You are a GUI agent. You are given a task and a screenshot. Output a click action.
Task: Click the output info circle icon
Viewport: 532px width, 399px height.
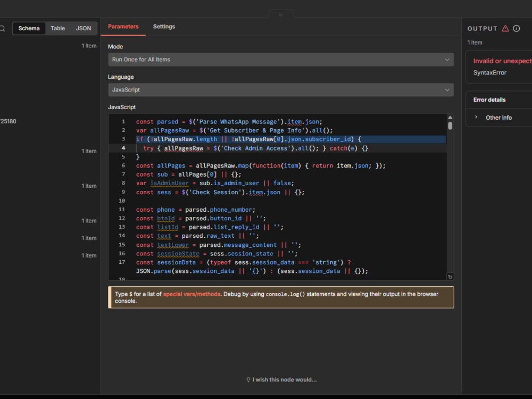[517, 29]
